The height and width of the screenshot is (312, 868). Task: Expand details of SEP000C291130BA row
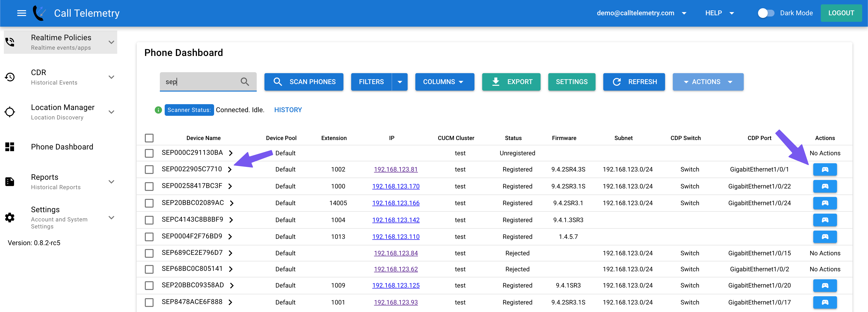tap(231, 153)
